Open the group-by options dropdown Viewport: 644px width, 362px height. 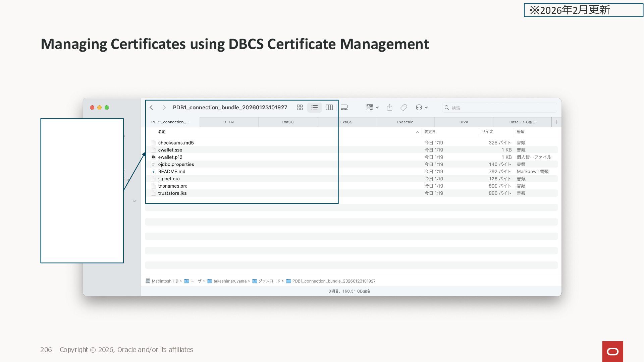point(372,107)
